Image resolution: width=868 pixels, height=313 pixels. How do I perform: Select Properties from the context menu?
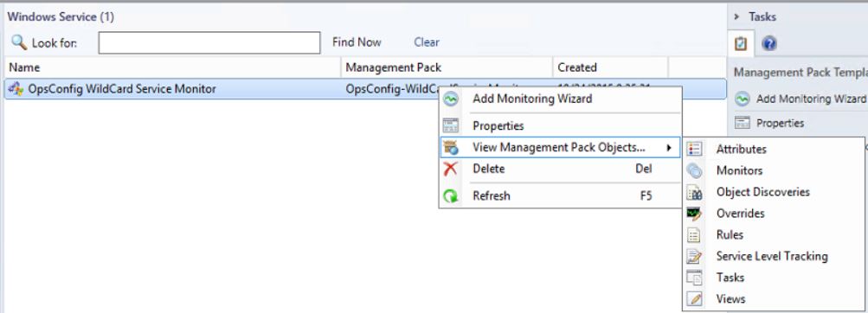498,126
